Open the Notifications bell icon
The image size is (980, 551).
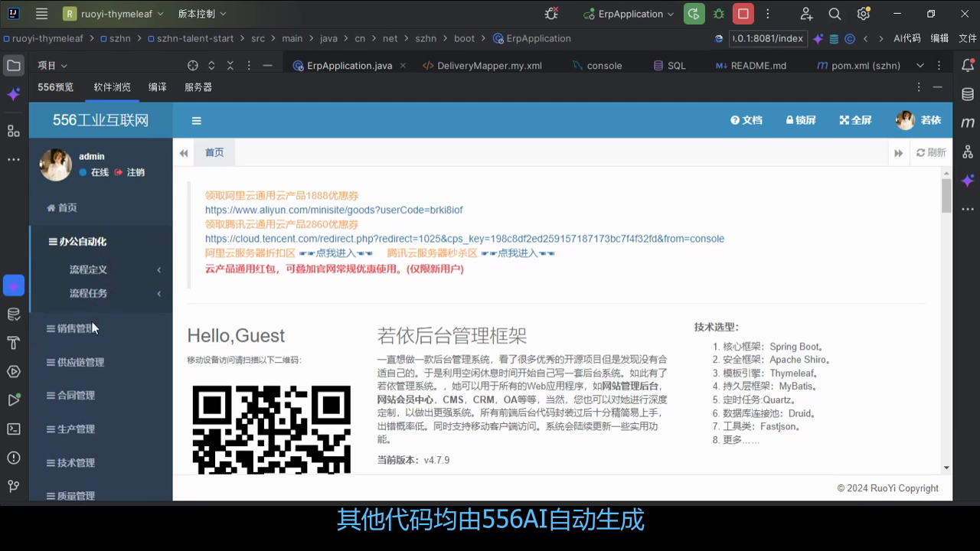[968, 66]
